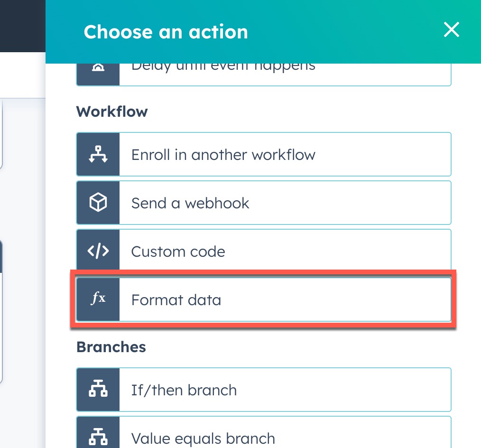Select the Enroll in another workflow action
Viewport: 481px width, 448px height.
223,155
